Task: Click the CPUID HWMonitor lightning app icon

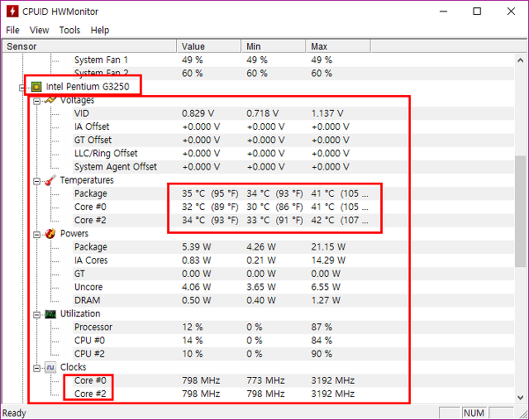Action: [12, 11]
